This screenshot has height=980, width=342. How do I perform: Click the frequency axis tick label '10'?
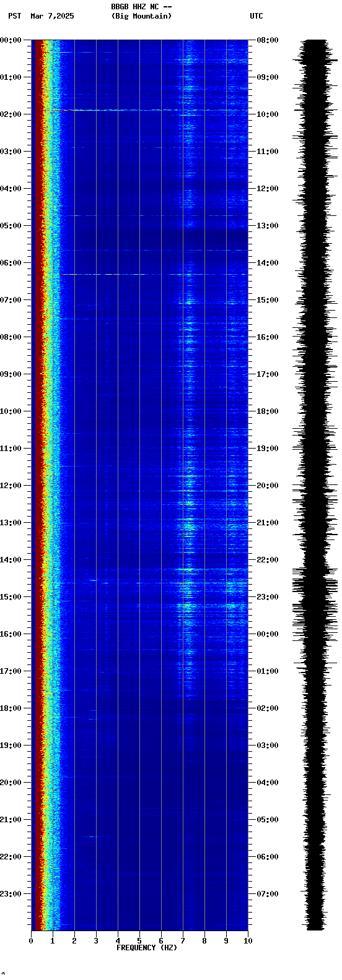[248, 941]
